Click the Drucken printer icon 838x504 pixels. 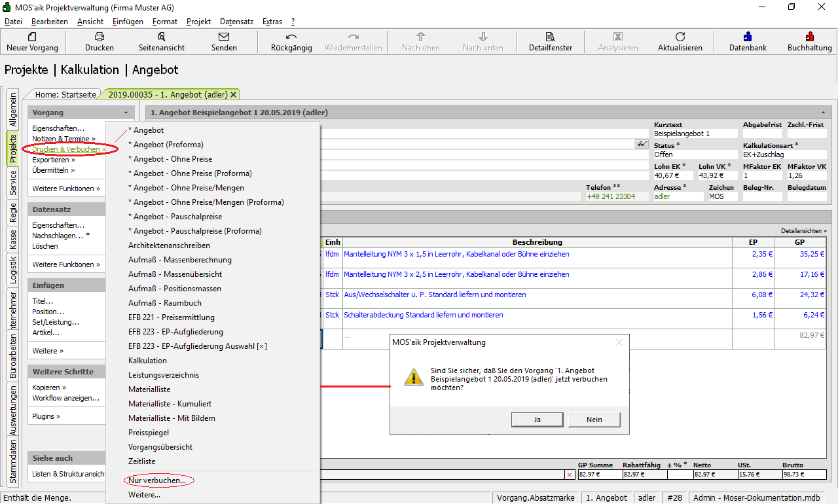coord(99,37)
